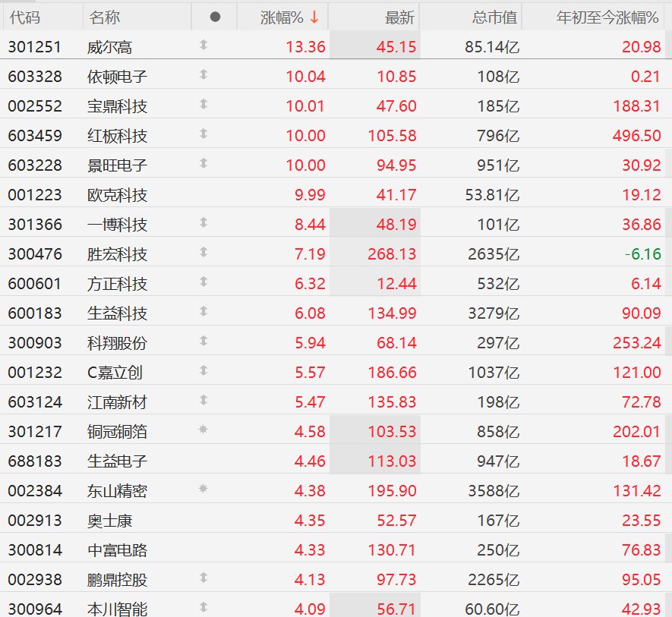
Task: Click stock code 603459
Action: tap(35, 135)
